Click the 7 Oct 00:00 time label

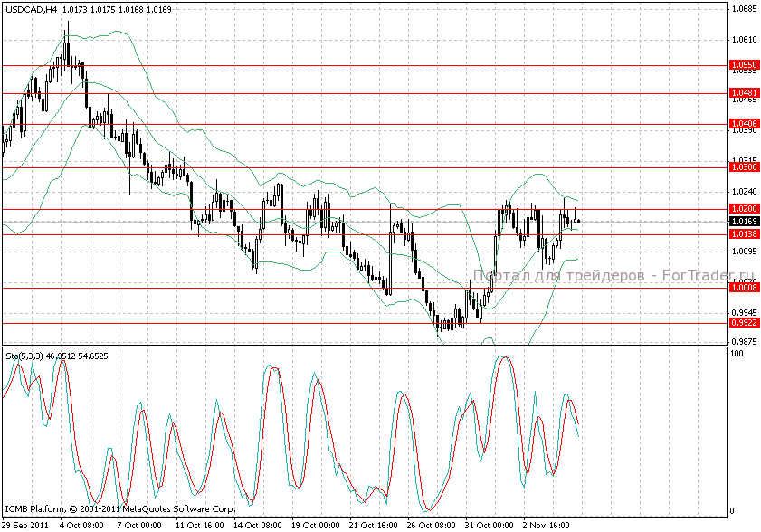click(141, 525)
